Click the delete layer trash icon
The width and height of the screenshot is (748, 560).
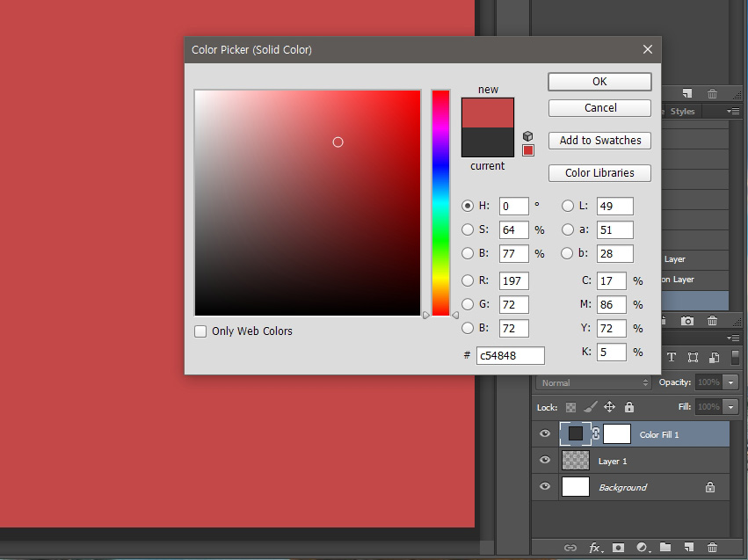click(x=712, y=547)
